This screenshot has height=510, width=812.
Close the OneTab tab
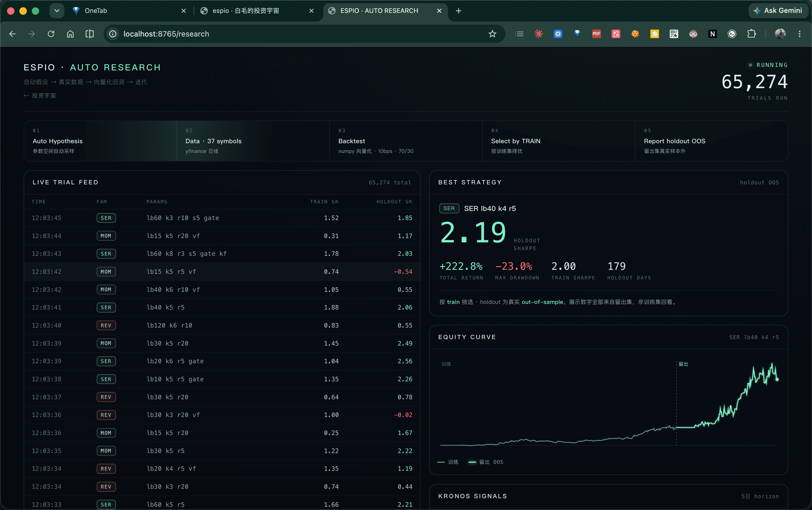[x=184, y=11]
